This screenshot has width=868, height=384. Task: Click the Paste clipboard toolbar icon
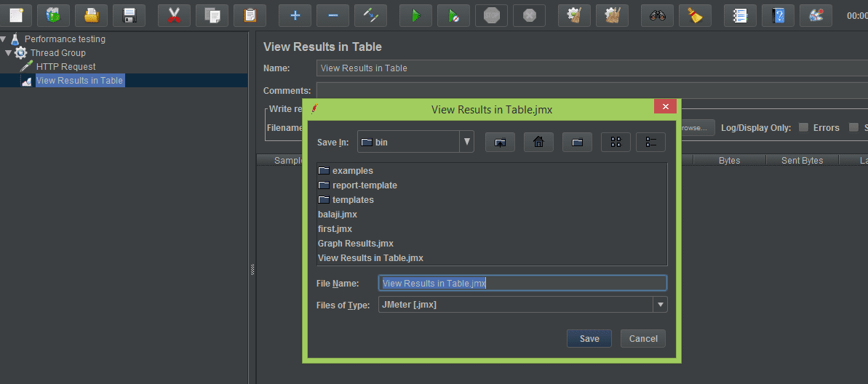pos(250,15)
